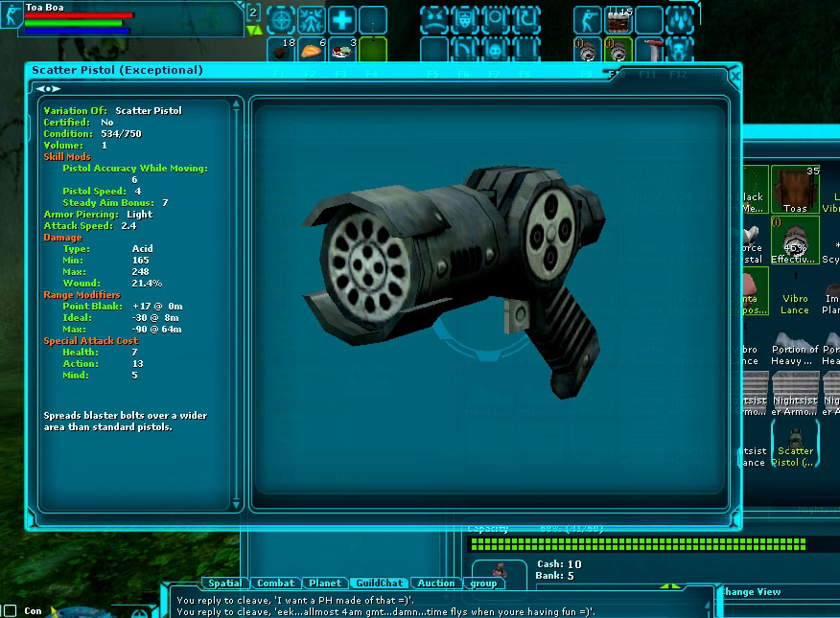Click the Attack Speed: 2.4 line
The image size is (840, 618).
pos(90,226)
